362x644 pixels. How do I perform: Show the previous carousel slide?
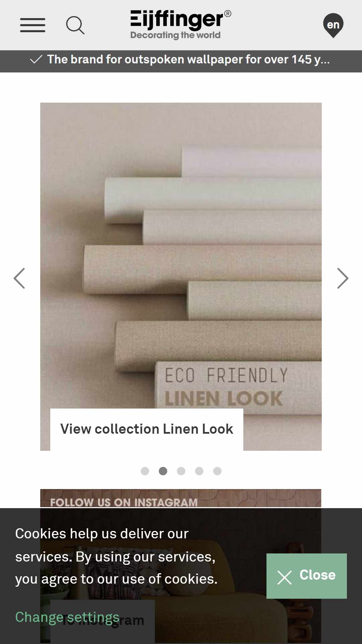click(19, 278)
